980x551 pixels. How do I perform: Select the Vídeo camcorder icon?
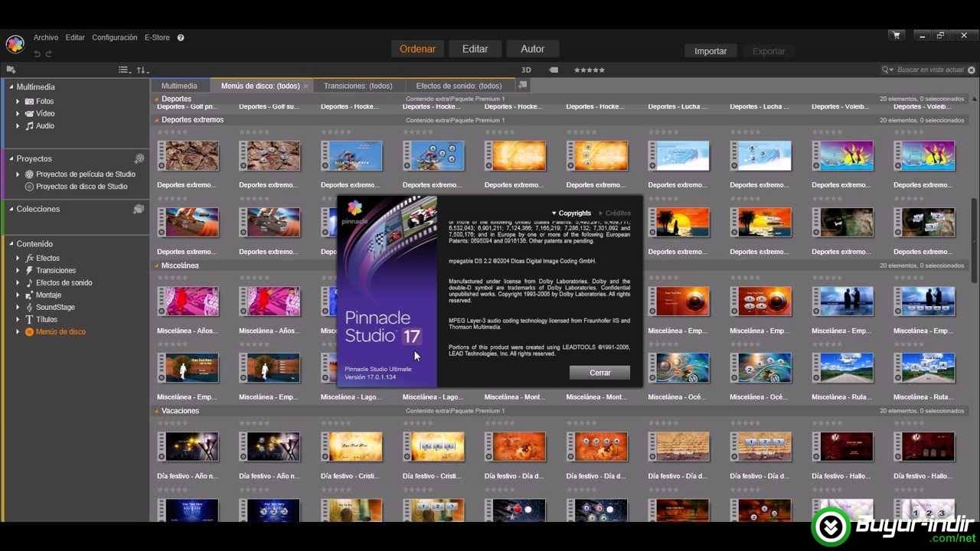coord(29,113)
